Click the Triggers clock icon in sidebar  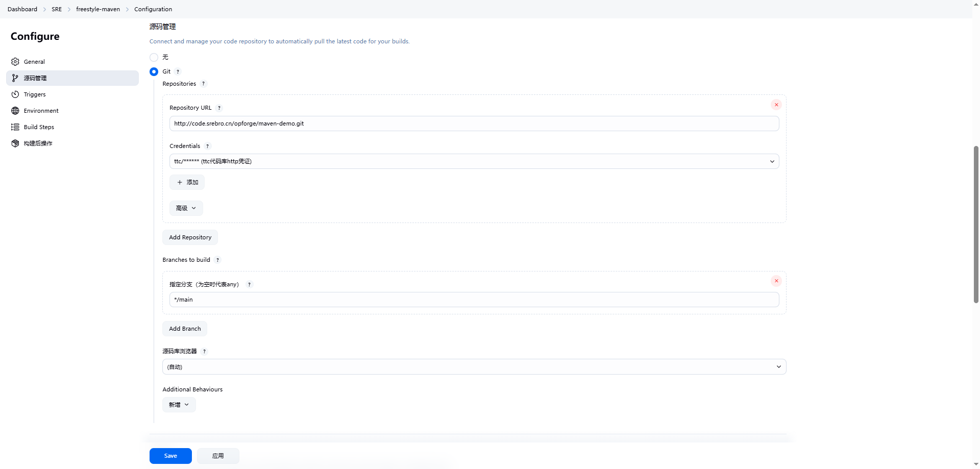pos(15,94)
